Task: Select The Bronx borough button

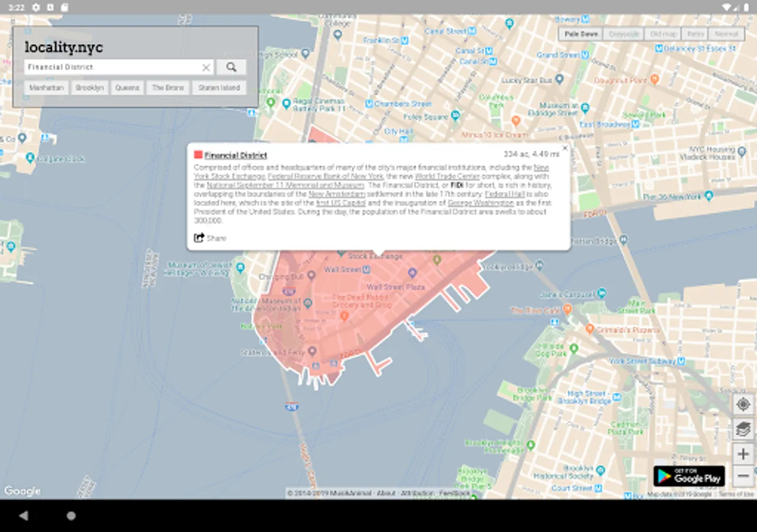Action: click(168, 87)
